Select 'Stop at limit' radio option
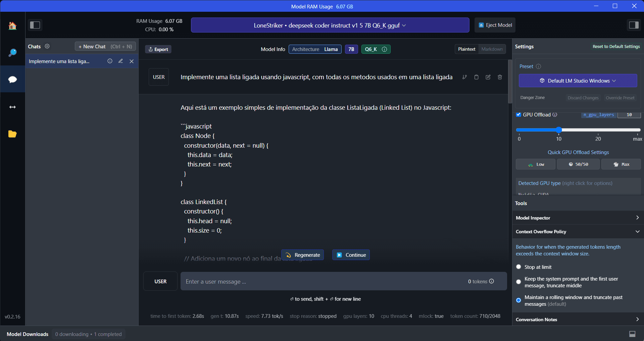The width and height of the screenshot is (644, 341). (518, 267)
